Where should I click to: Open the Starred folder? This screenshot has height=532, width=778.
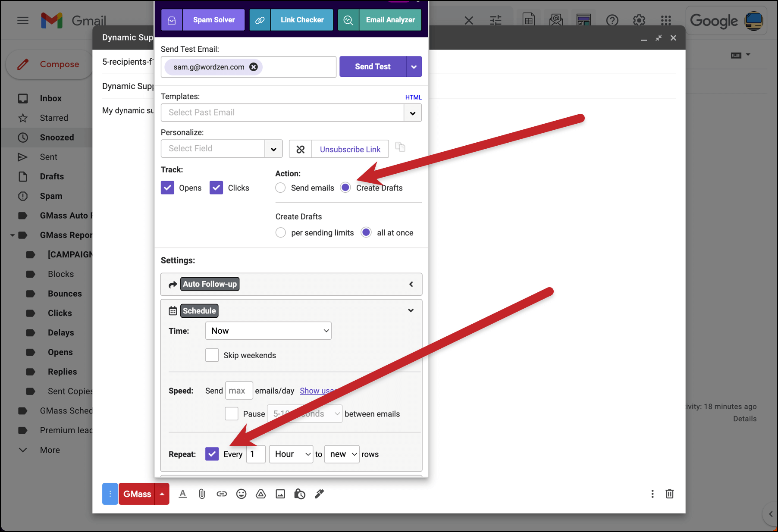pyautogui.click(x=54, y=118)
